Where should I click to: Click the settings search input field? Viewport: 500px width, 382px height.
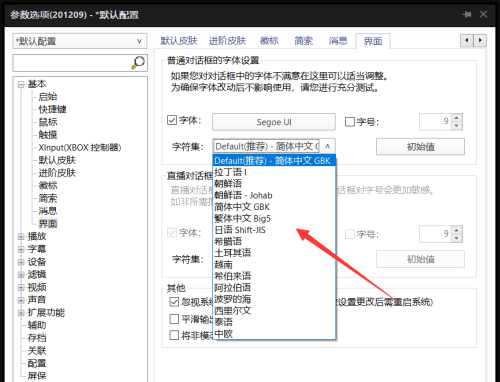(72, 63)
